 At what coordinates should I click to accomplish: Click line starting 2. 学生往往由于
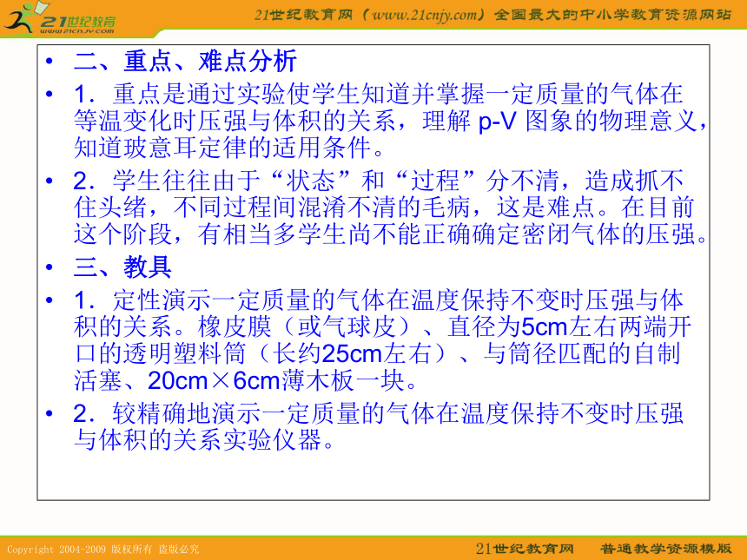pos(379,181)
